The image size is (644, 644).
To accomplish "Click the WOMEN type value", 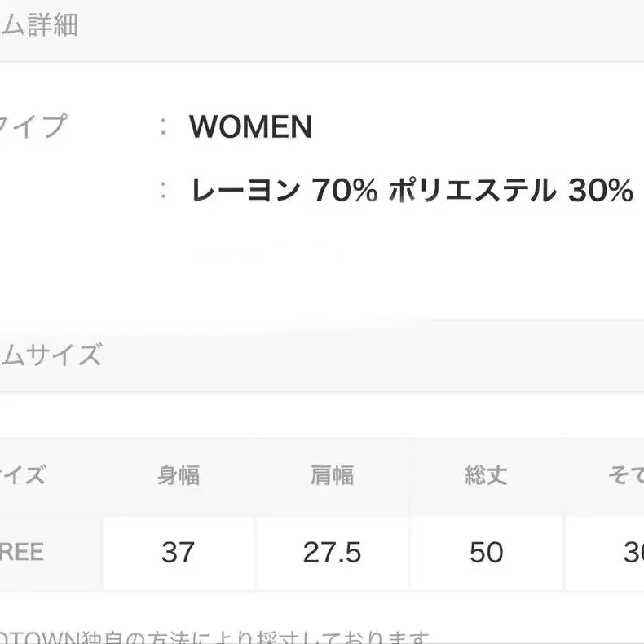I will [x=250, y=126].
